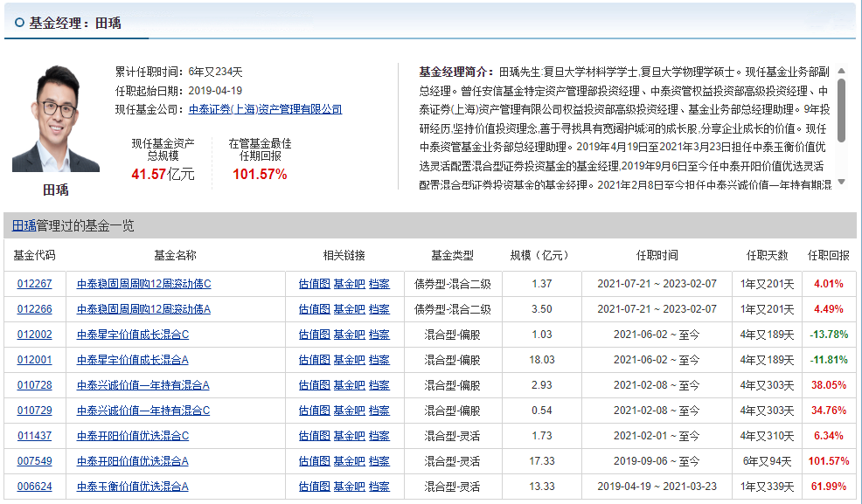Click the 2019-04-19 ~ 2021-03-23 tenure cell
This screenshot has height=504, width=862.
tap(657, 486)
